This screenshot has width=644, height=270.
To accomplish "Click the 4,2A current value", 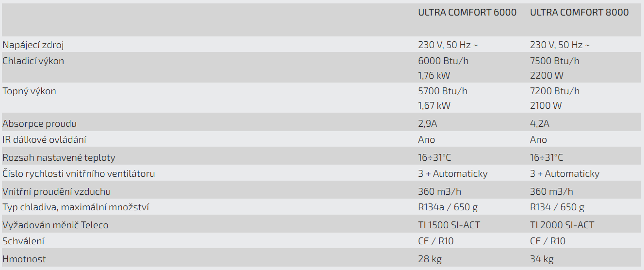I will (540, 124).
